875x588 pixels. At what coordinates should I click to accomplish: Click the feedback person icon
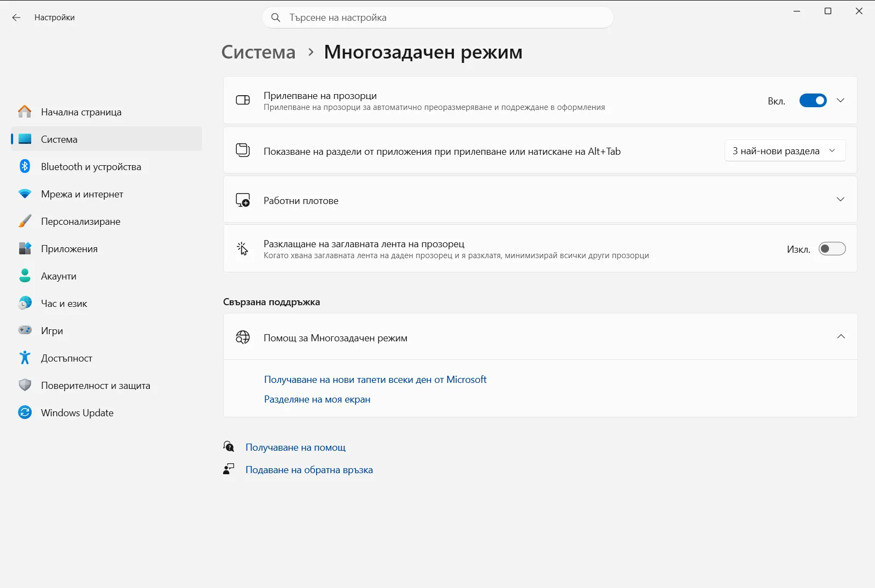tap(229, 469)
